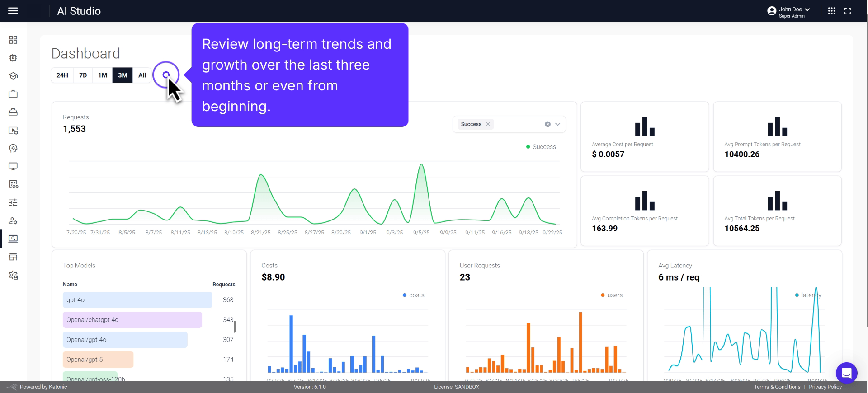Click the dashboard grid icon in sidebar
Viewport: 868px width, 393px height.
click(x=13, y=40)
